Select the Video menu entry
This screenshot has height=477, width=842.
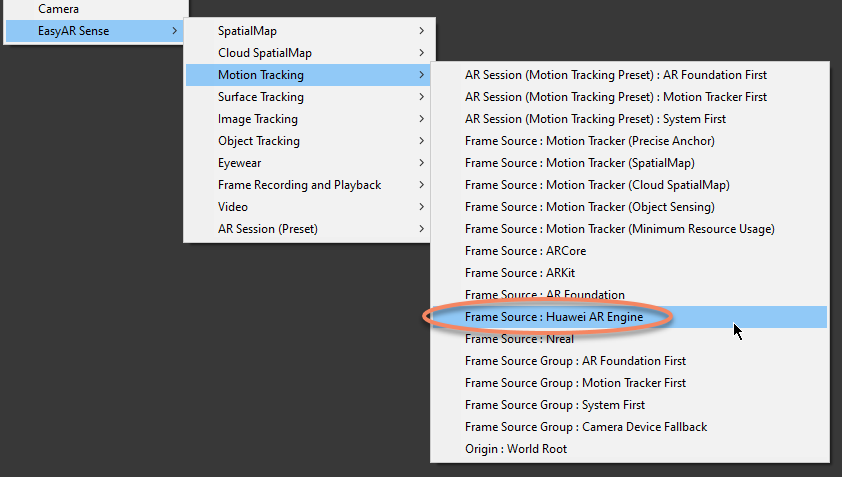click(x=309, y=207)
